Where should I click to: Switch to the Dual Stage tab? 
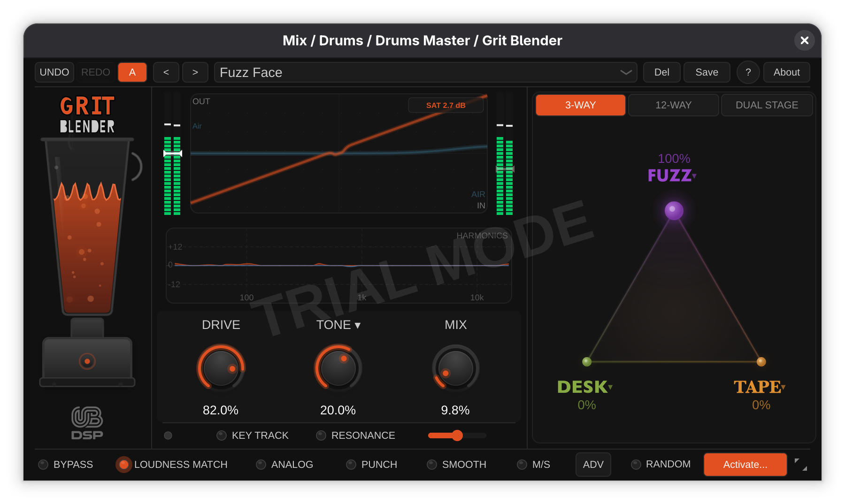tap(767, 105)
